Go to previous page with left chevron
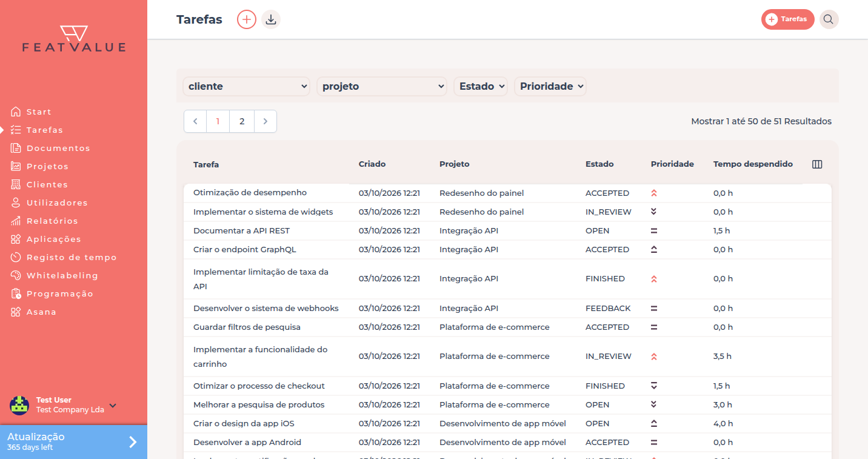868x459 pixels. (x=195, y=121)
